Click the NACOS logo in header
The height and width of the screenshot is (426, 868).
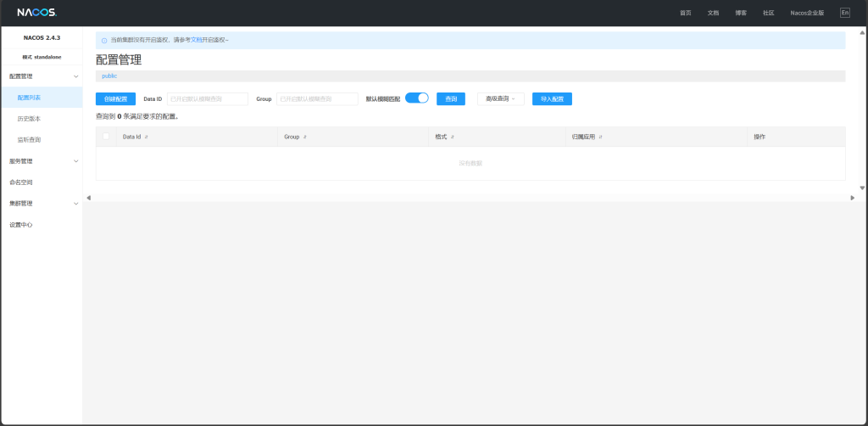pyautogui.click(x=36, y=13)
